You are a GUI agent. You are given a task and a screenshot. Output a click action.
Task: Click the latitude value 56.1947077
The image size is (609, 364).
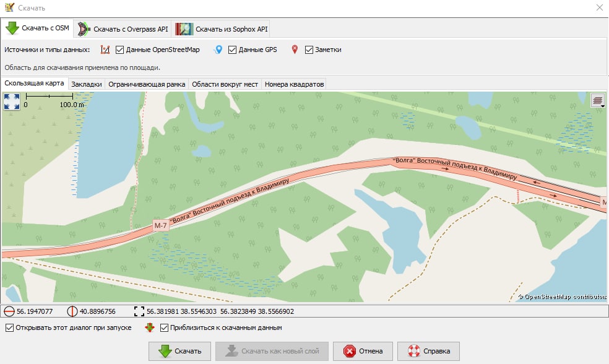pos(35,311)
